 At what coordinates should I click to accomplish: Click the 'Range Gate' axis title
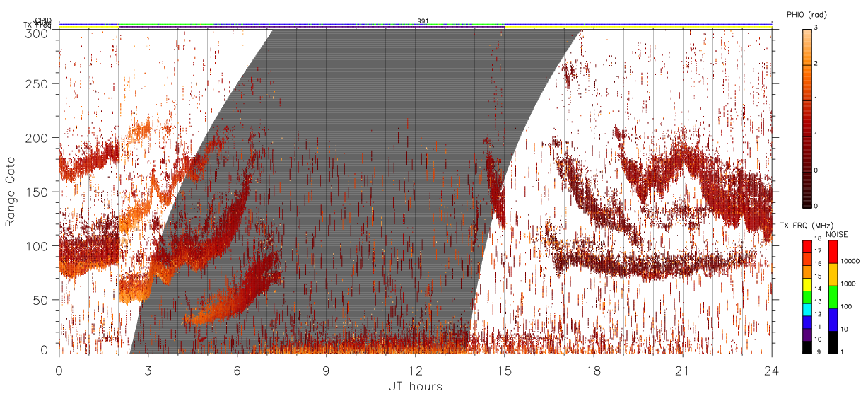tap(11, 192)
